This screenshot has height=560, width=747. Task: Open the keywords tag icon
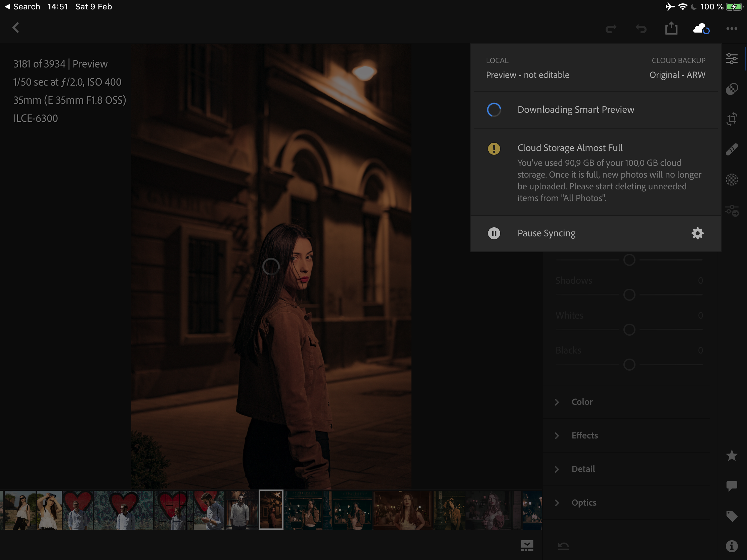point(732,516)
